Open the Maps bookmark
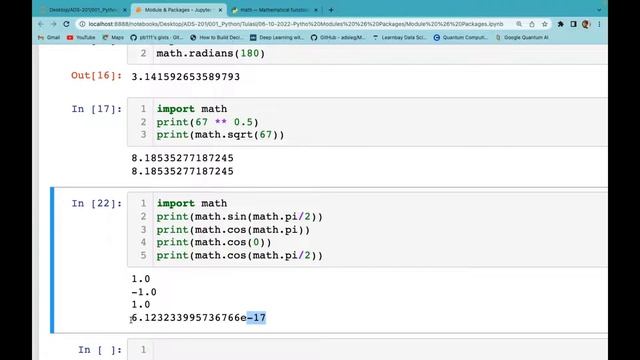This screenshot has height=360, width=640. click(x=113, y=37)
